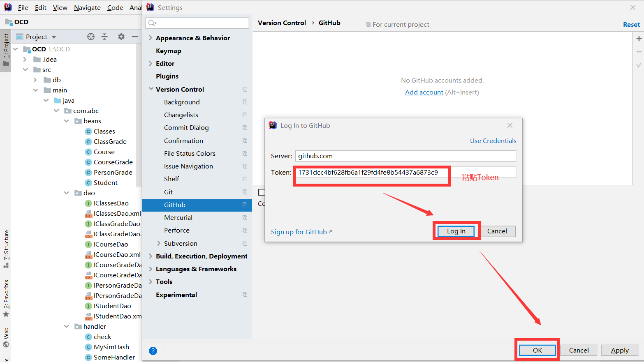644x362 pixels.
Task: Open the Structure tool window tab
Action: coord(6,247)
